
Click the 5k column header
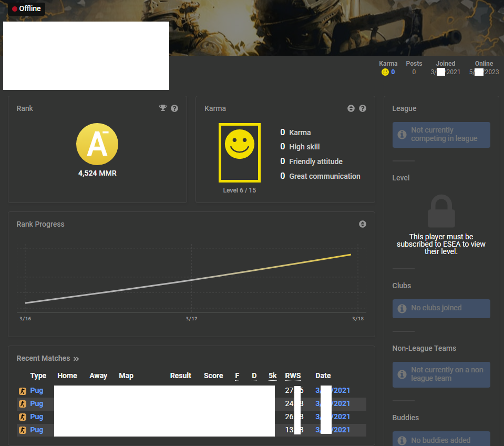272,376
